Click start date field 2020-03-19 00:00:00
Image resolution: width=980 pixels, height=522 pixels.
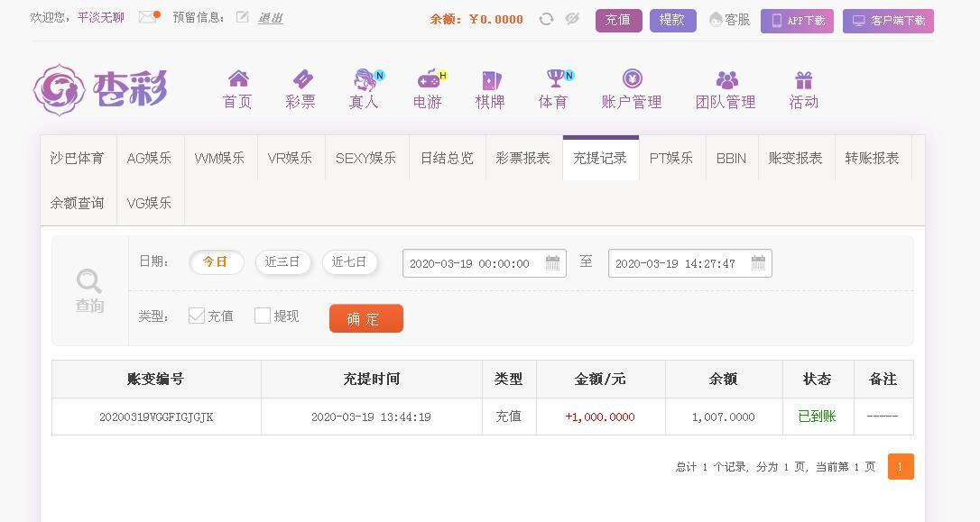(x=485, y=263)
